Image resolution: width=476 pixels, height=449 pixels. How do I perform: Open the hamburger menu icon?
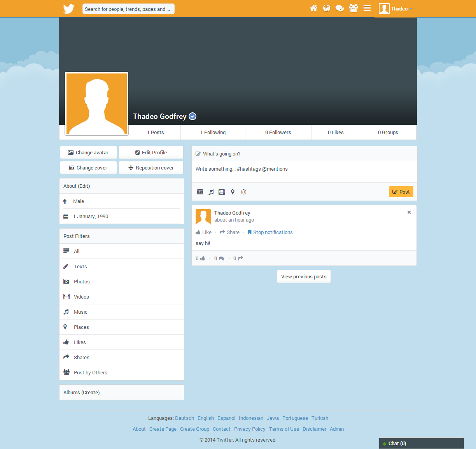coord(367,8)
